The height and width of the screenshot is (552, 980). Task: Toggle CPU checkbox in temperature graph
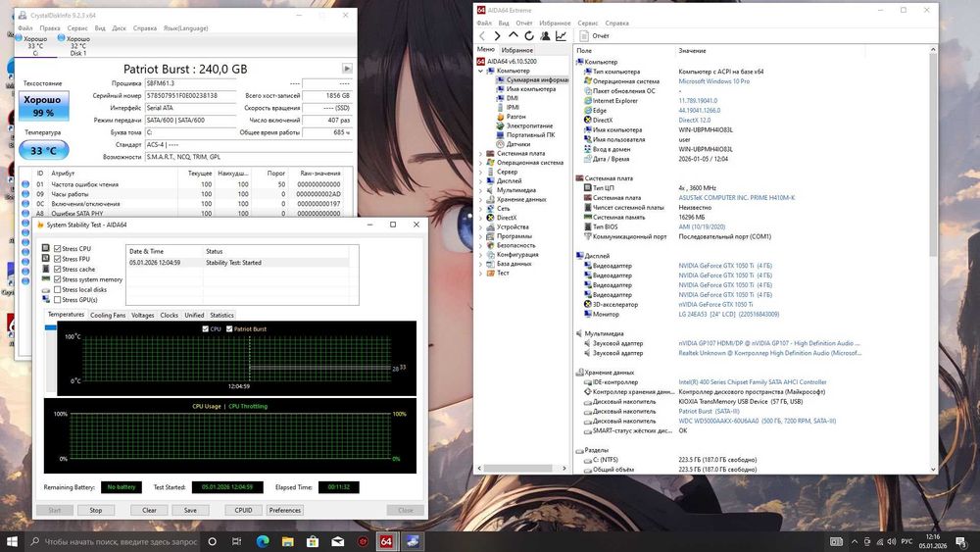pyautogui.click(x=206, y=328)
